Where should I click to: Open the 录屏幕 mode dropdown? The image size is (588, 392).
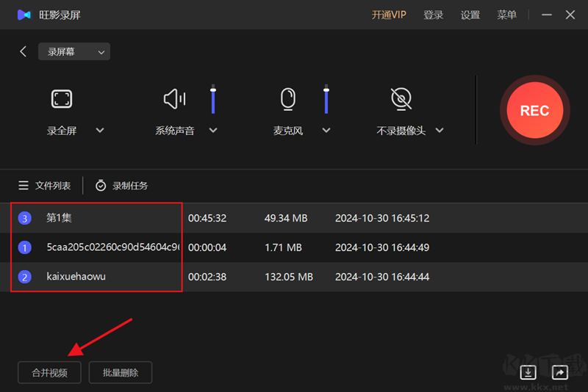tap(73, 51)
